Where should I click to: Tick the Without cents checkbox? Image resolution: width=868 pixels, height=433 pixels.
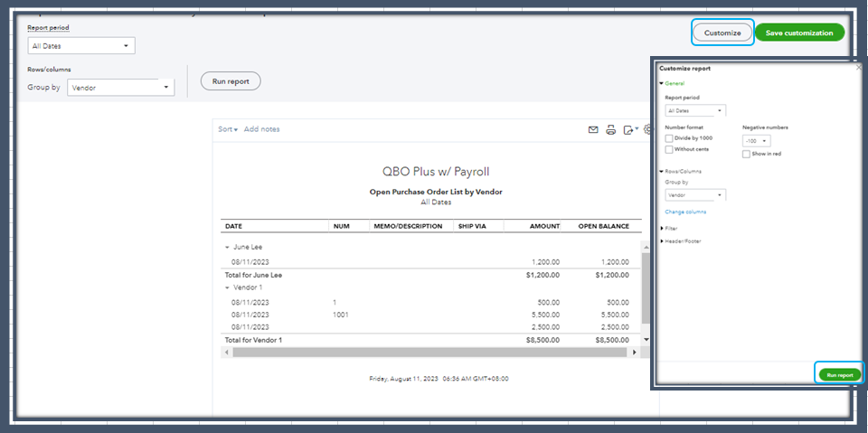point(669,149)
